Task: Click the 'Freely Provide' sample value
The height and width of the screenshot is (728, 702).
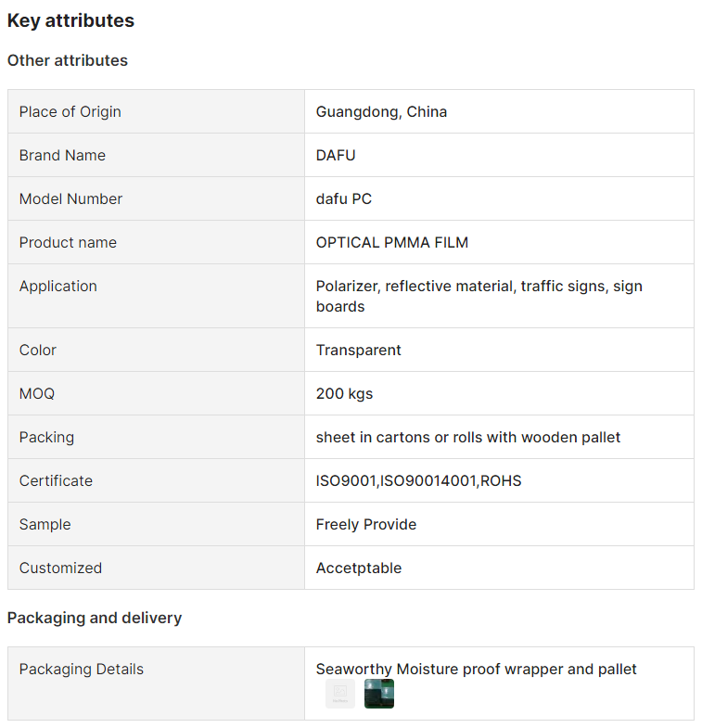Action: [x=366, y=524]
